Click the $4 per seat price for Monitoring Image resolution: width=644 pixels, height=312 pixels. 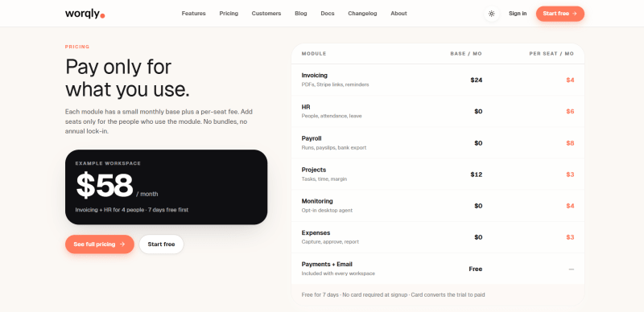point(570,206)
